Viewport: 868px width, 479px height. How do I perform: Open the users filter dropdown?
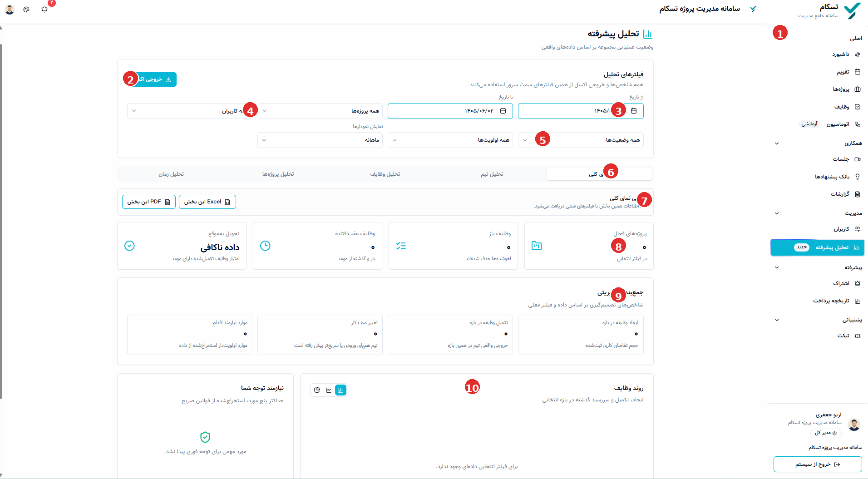point(190,111)
